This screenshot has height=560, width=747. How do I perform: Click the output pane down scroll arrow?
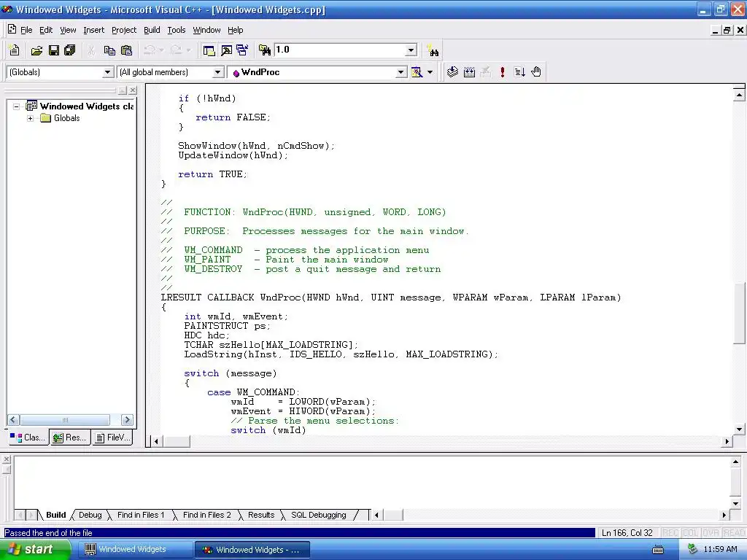(x=735, y=503)
